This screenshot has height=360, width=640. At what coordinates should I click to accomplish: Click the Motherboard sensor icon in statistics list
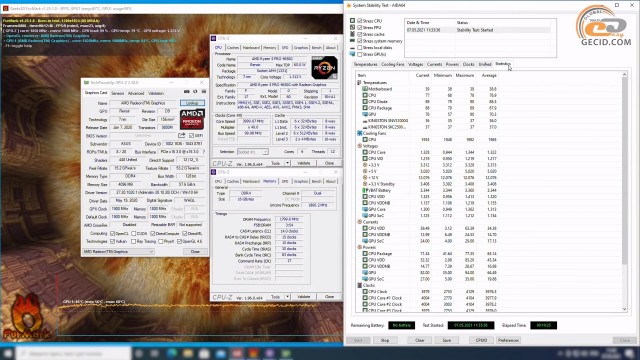pos(365,89)
